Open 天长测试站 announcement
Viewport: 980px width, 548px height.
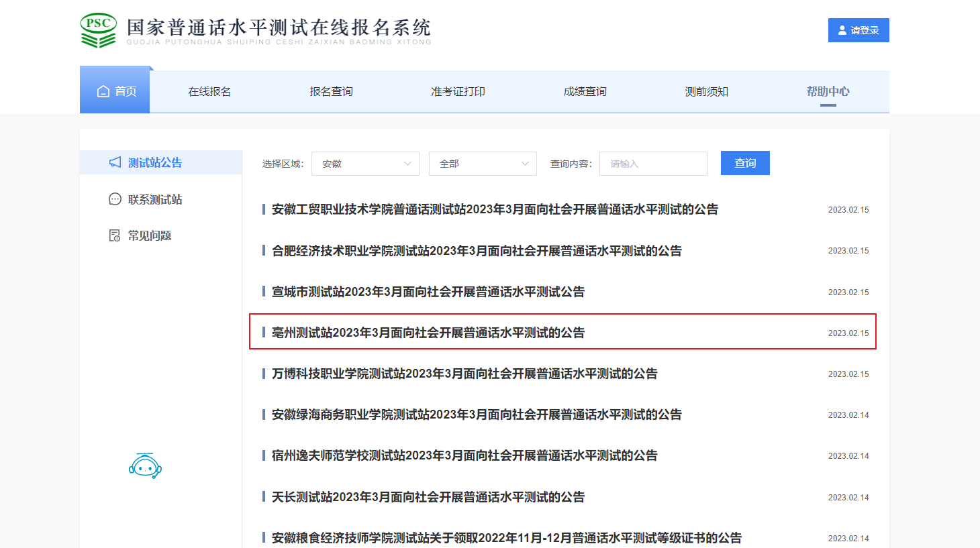[428, 497]
